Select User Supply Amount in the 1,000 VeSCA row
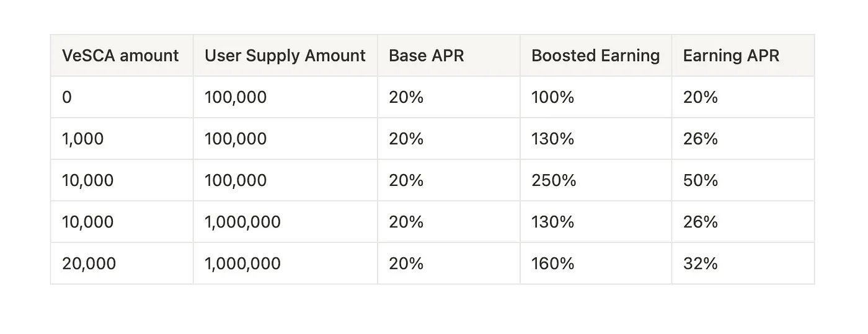 236,139
